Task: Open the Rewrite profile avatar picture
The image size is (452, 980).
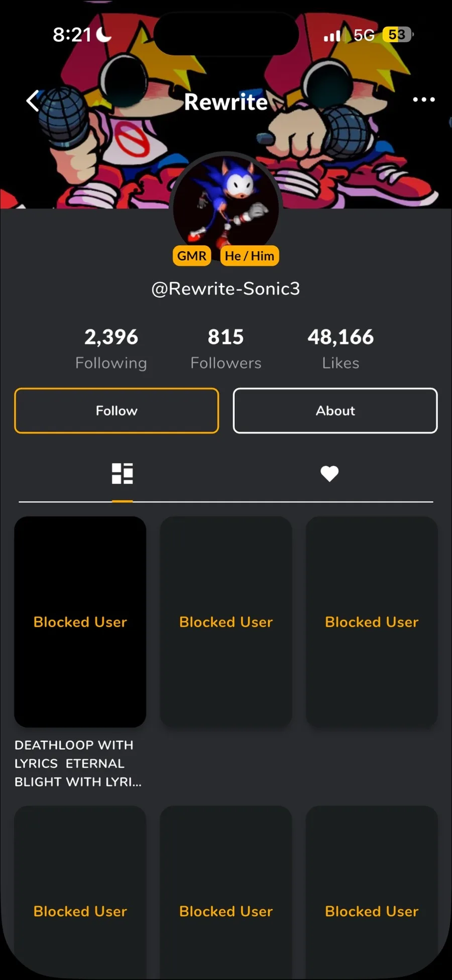Action: (x=226, y=201)
